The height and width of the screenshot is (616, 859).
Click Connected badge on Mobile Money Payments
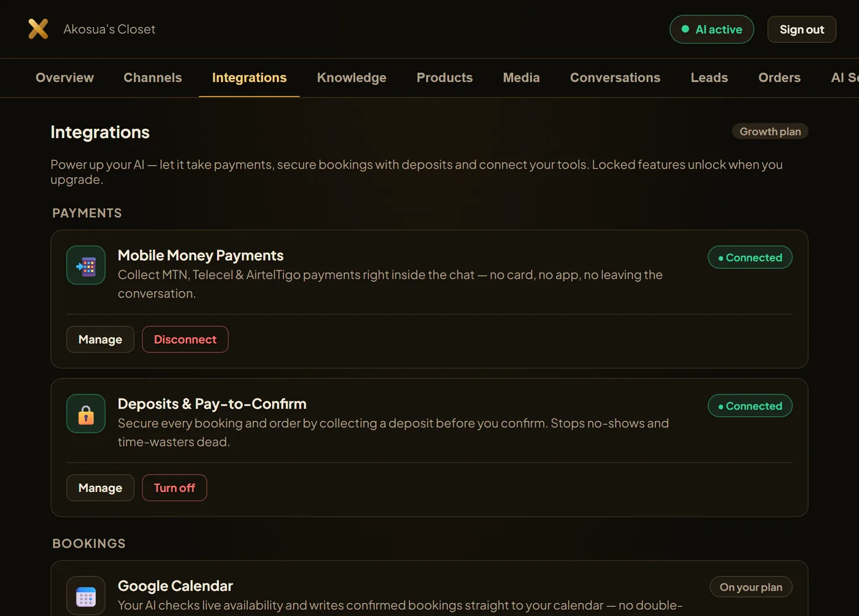[750, 258]
